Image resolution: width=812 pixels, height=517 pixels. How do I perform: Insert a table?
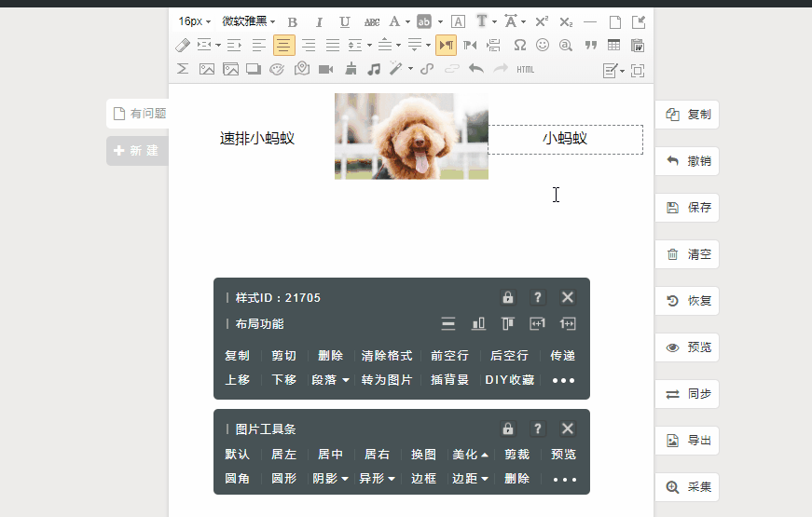614,46
